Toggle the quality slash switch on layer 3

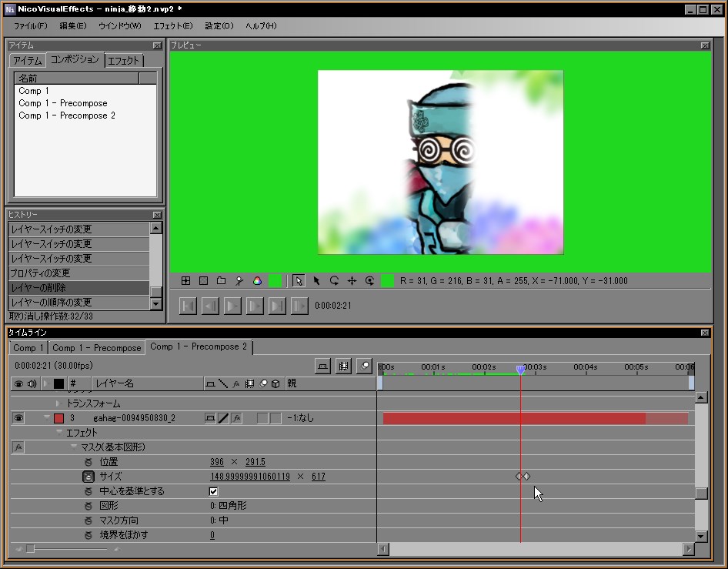[223, 418]
